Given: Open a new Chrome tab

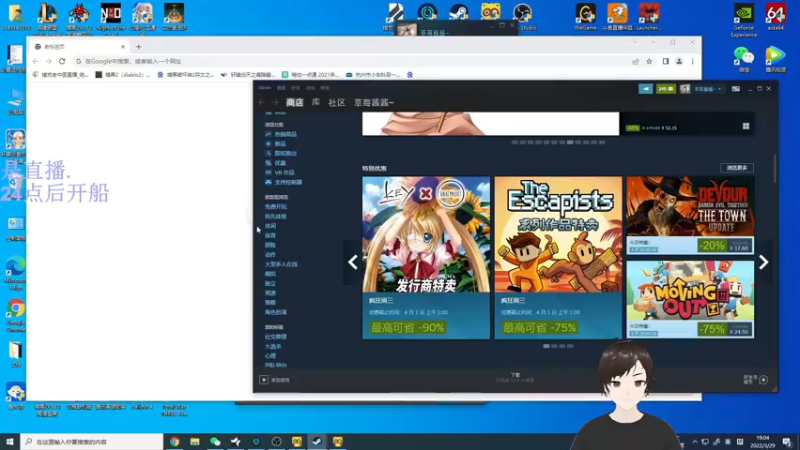Looking at the screenshot, I should 138,47.
